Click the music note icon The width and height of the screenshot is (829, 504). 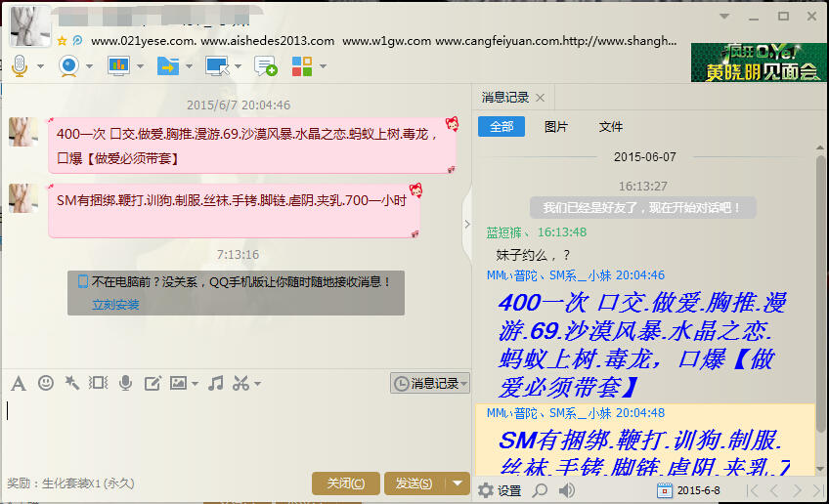[x=216, y=383]
